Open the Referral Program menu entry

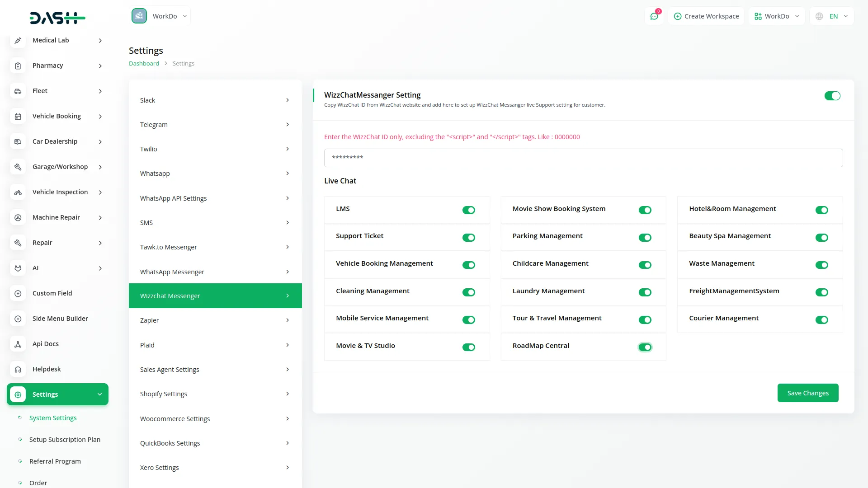coord(55,461)
